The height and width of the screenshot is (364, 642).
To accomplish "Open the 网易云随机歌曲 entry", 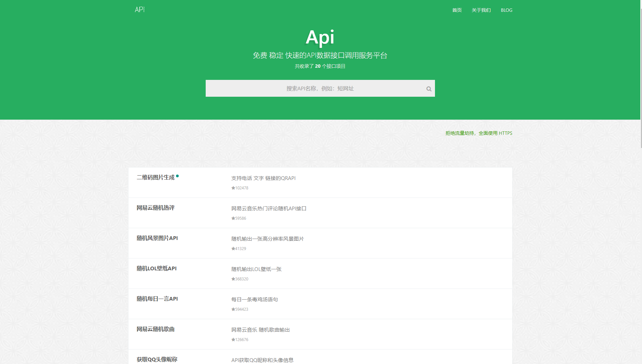I will (155, 329).
